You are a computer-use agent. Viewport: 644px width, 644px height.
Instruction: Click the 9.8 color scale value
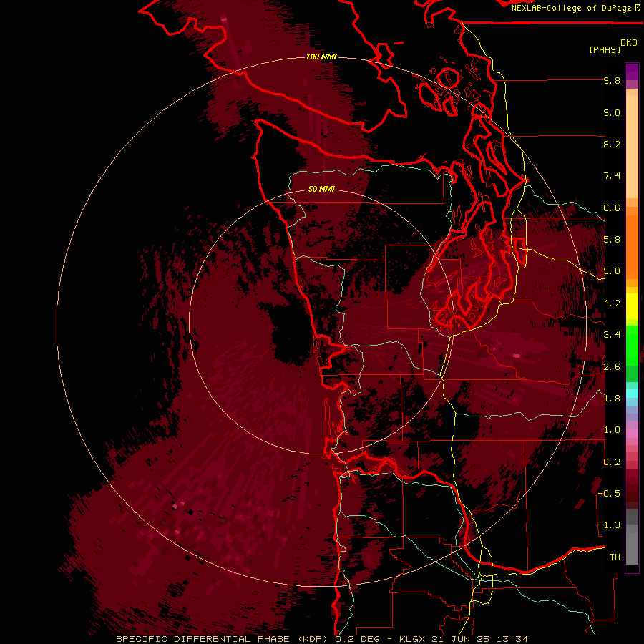coord(612,80)
